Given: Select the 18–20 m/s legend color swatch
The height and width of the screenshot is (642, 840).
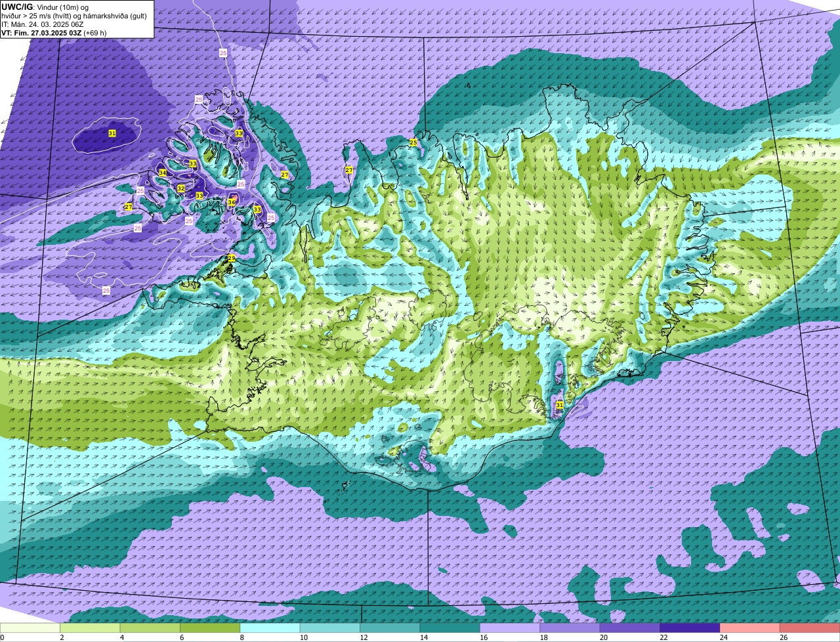Looking at the screenshot, I should (x=570, y=628).
